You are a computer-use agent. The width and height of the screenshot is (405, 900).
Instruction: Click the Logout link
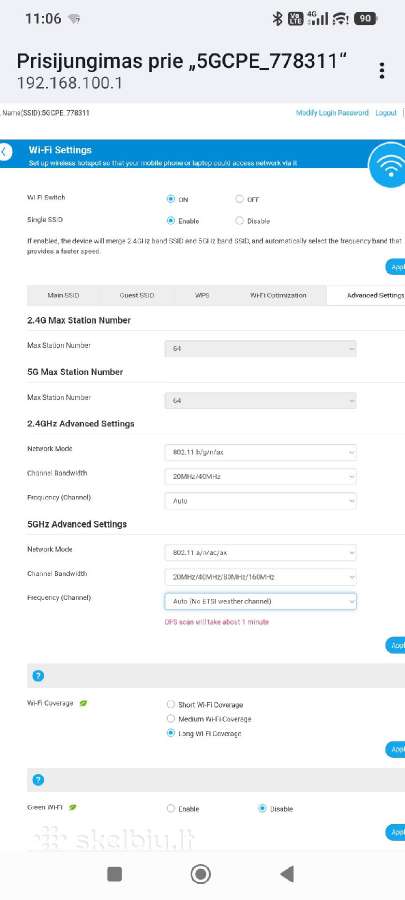point(386,113)
